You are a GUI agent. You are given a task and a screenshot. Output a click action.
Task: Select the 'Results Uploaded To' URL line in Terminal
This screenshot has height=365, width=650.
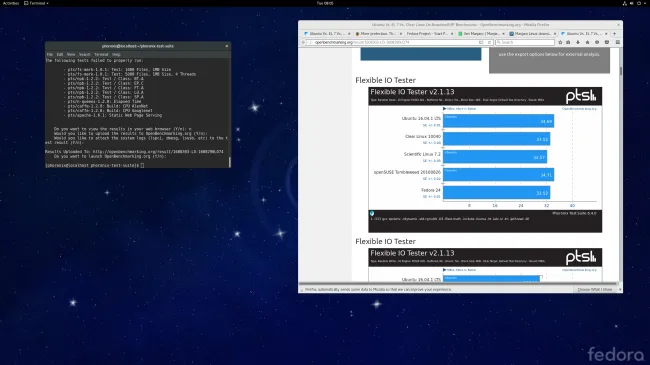coord(134,151)
